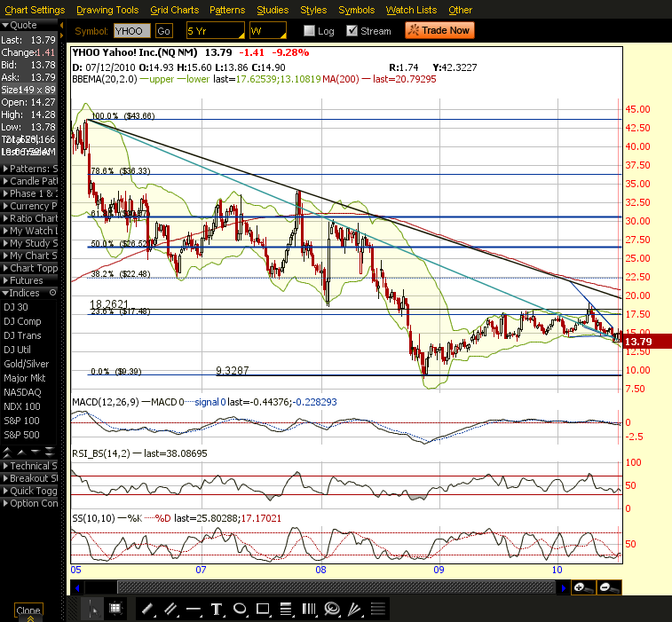The height and width of the screenshot is (622, 672).
Task: Select the grid selection tool
Action: [115, 609]
